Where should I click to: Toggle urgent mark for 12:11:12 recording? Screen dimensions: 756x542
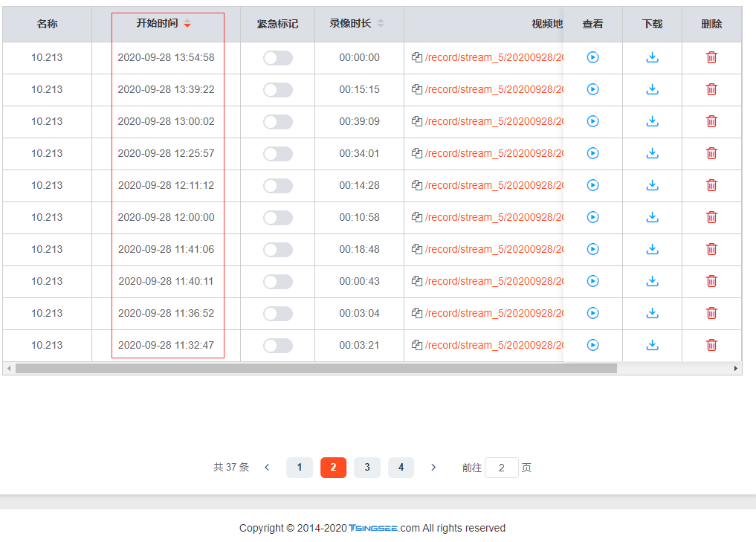click(278, 186)
